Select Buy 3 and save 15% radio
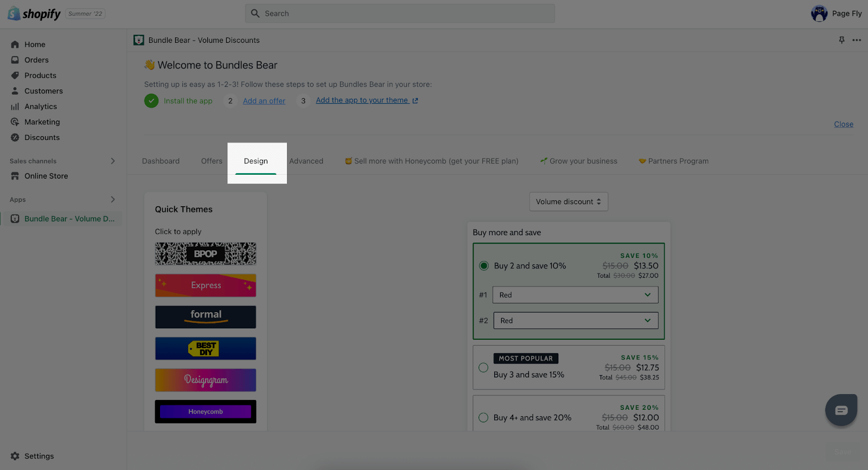Viewport: 868px width, 470px height. [x=483, y=367]
